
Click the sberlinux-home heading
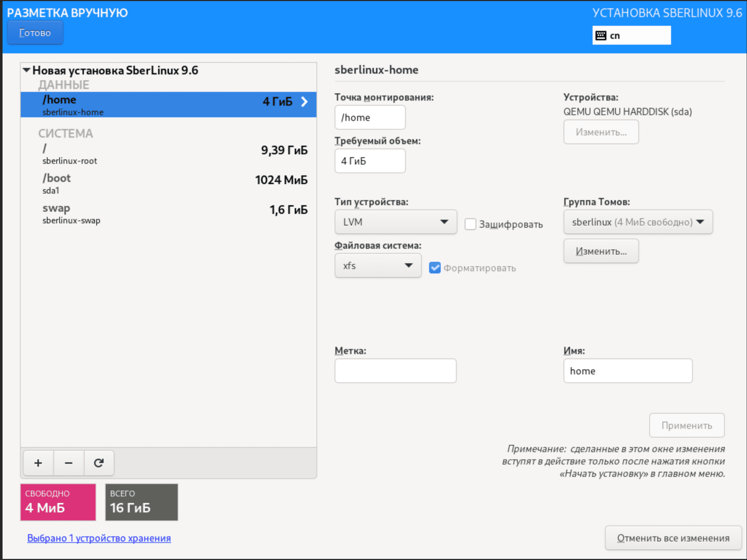376,69
